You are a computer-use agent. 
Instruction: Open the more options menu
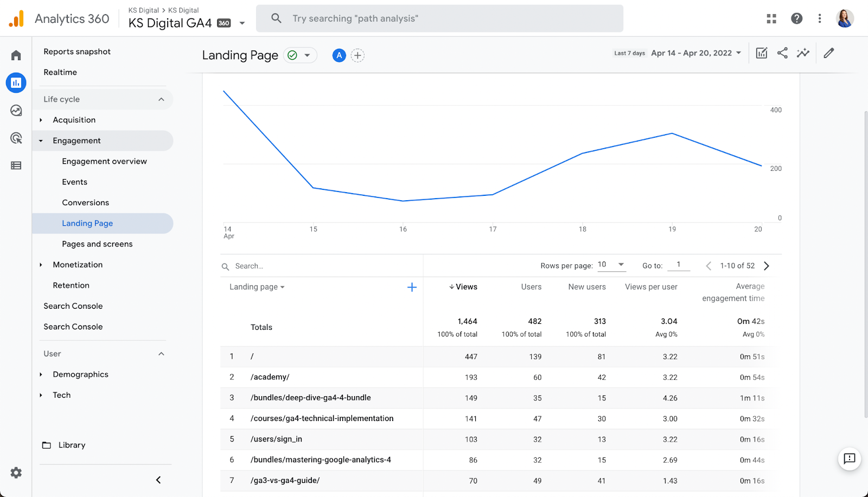[x=820, y=18]
